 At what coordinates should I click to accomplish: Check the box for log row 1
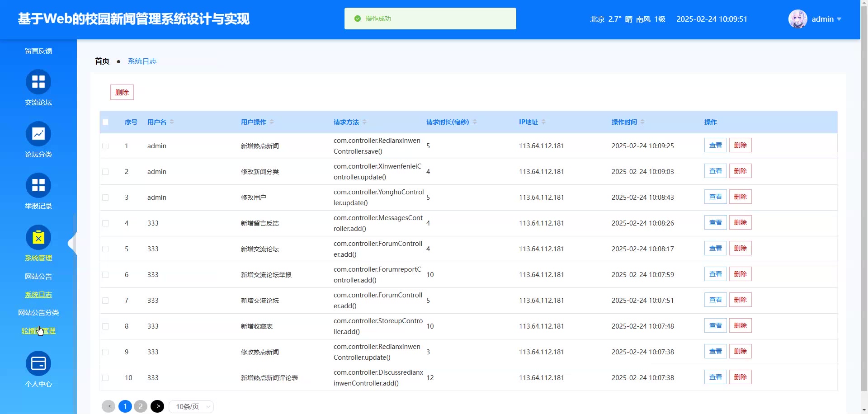click(x=105, y=146)
